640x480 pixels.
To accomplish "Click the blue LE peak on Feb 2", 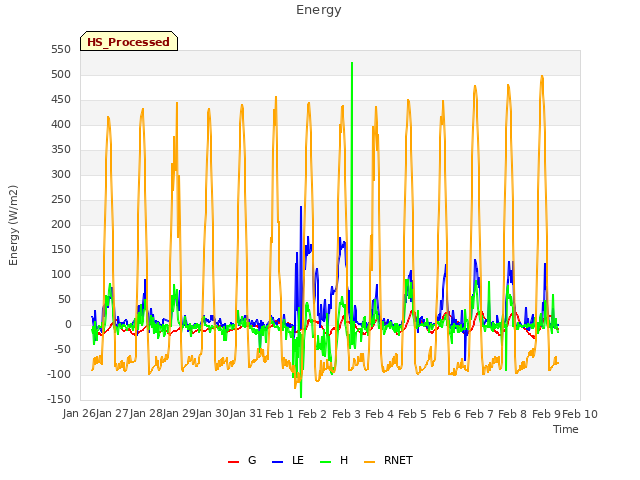I will (x=301, y=207).
